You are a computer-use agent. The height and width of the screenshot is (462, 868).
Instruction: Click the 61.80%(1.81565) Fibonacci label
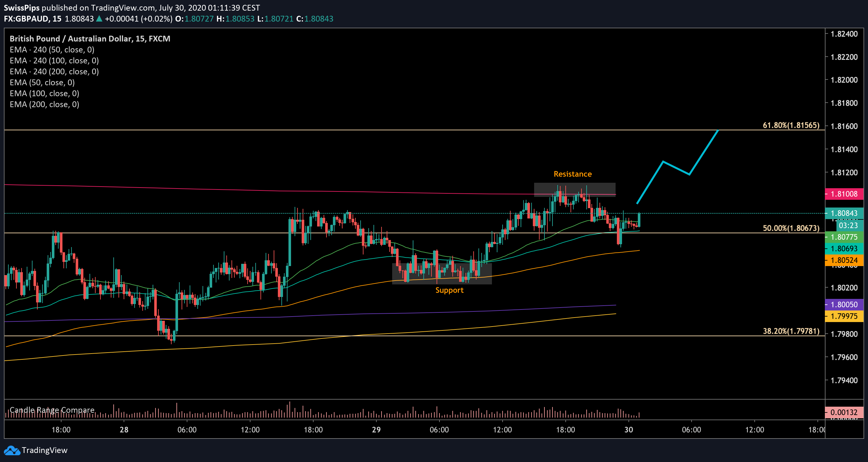(791, 125)
